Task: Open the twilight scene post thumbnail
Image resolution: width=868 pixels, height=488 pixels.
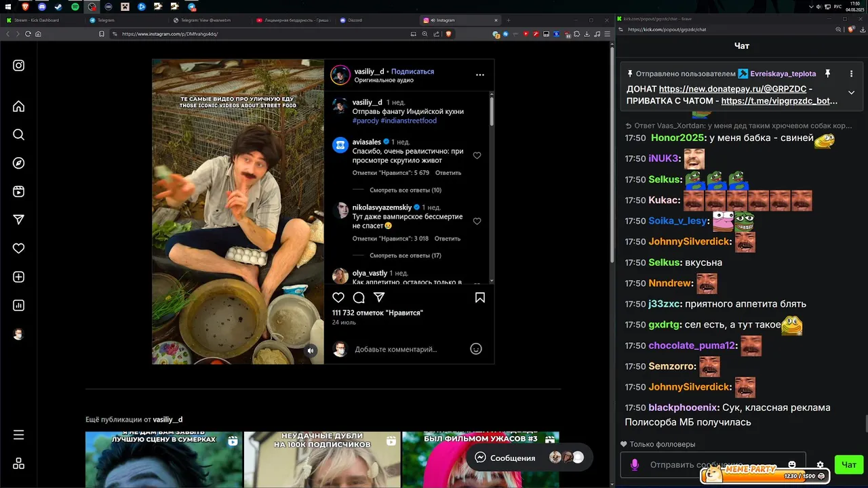Action: tap(163, 460)
